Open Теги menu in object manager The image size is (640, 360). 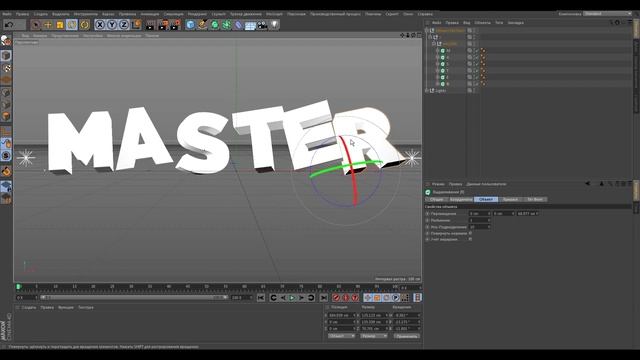(x=499, y=23)
